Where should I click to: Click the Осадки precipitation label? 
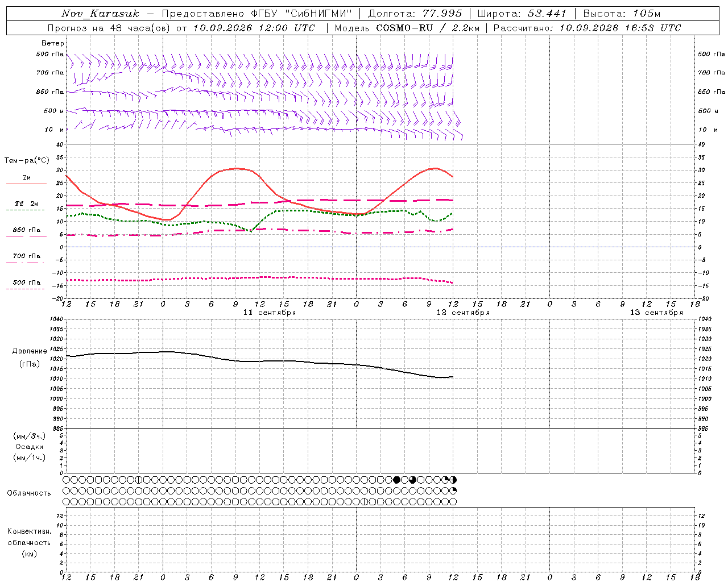[30, 447]
